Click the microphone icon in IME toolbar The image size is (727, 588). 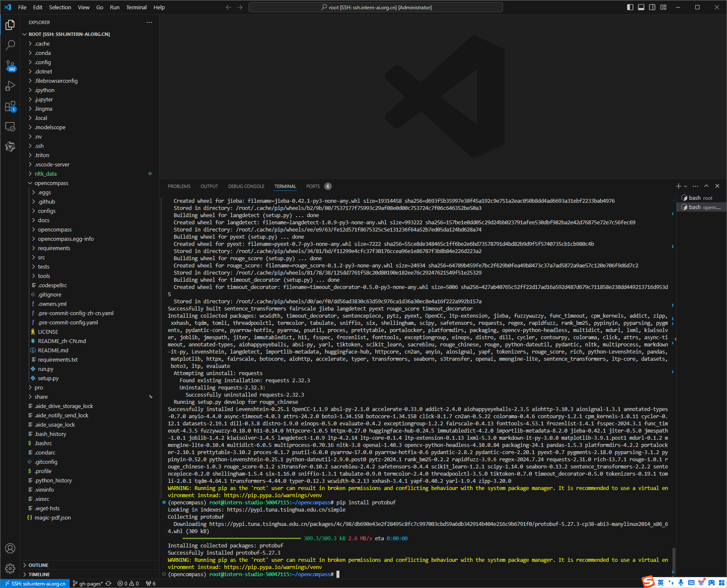[x=681, y=583]
